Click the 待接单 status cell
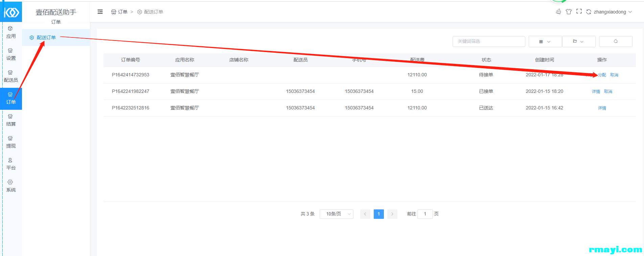The width and height of the screenshot is (644, 256). point(486,75)
